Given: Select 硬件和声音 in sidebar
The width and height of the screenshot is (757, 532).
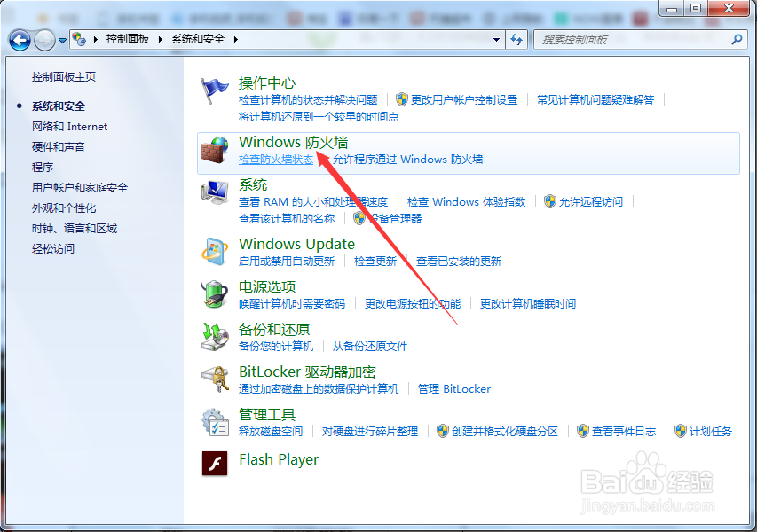Looking at the screenshot, I should tap(59, 146).
